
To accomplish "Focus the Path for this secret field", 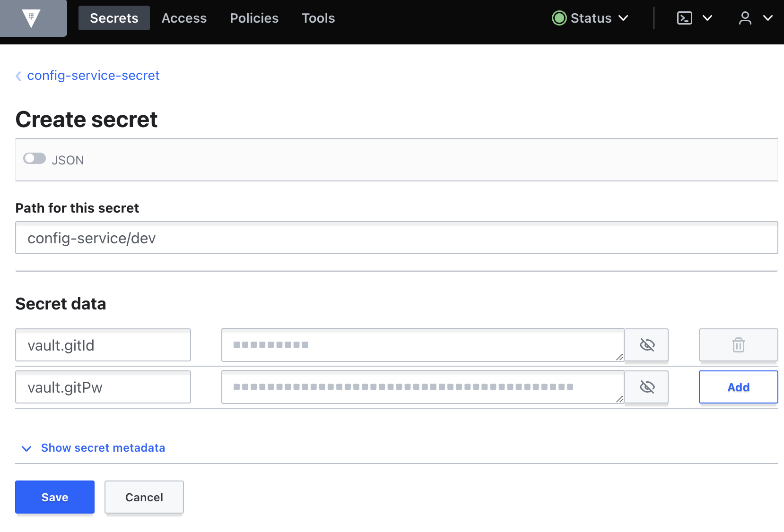I will pyautogui.click(x=396, y=238).
